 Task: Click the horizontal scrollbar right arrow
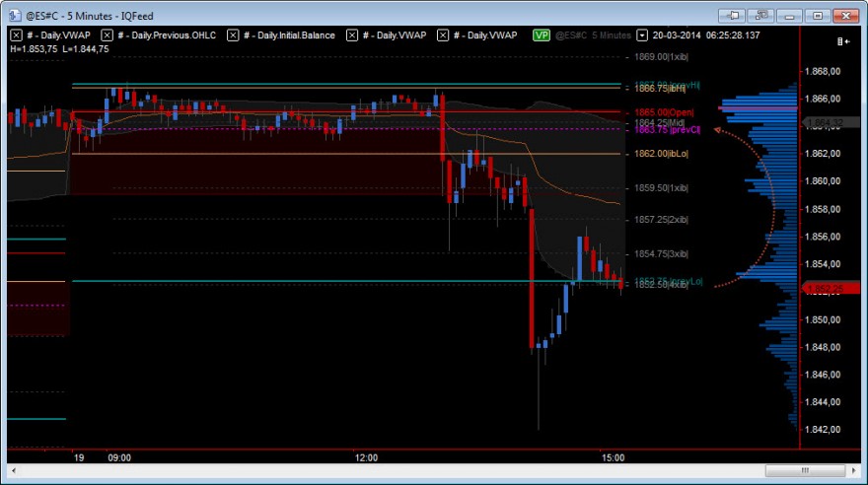(854, 470)
